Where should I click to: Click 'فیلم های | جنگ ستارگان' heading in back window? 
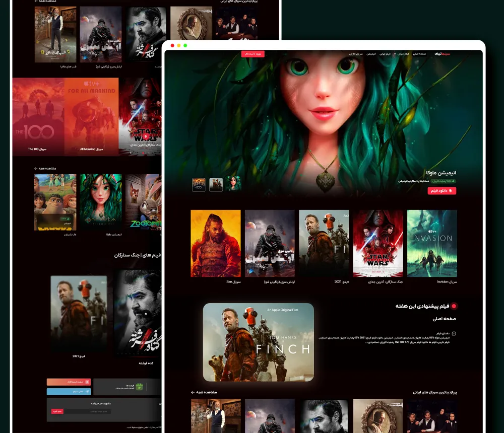pyautogui.click(x=137, y=255)
